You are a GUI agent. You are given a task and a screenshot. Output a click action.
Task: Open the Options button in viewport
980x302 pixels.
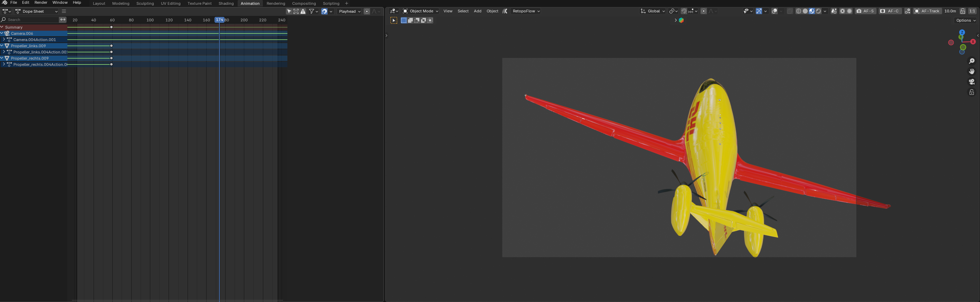point(965,21)
